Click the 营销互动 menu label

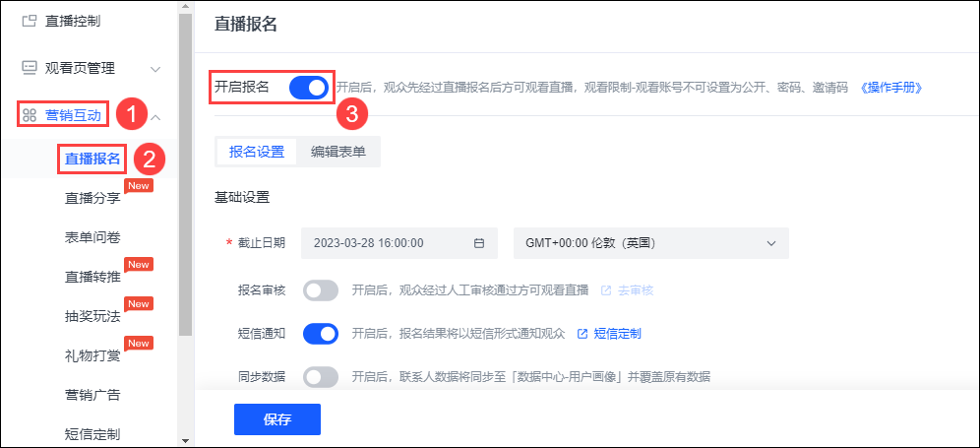73,115
